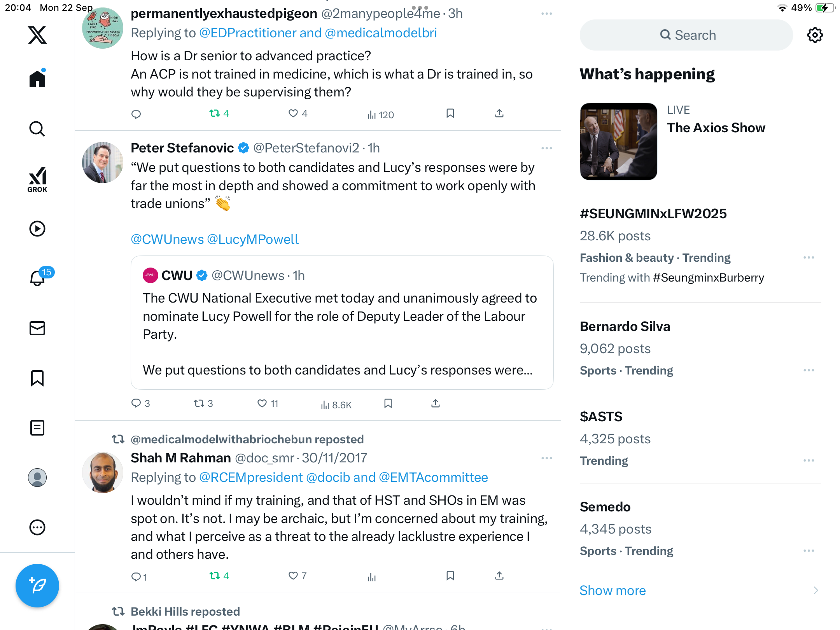This screenshot has height=630, width=840.
Task: Open the @LucyMPowell mention link
Action: pyautogui.click(x=253, y=239)
